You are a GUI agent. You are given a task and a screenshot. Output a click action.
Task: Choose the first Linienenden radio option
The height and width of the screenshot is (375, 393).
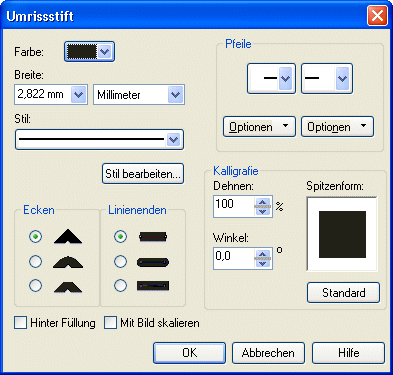click(x=120, y=236)
